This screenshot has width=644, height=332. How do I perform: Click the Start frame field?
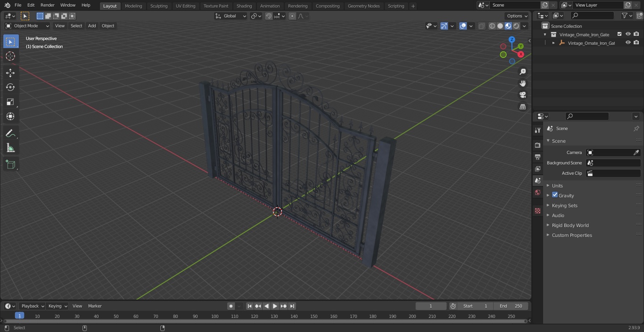475,306
